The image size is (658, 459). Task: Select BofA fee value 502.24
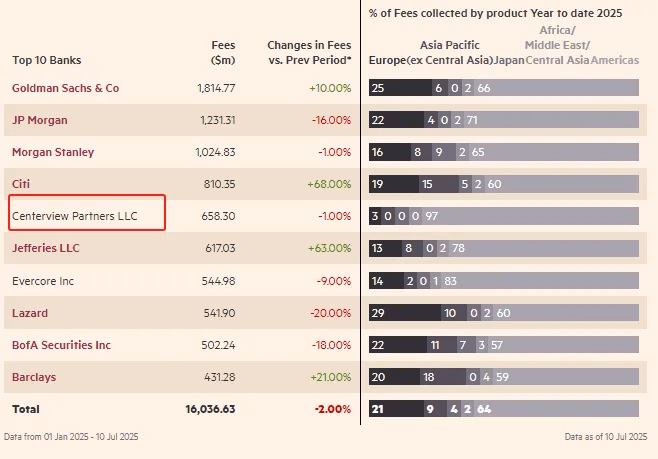pyautogui.click(x=218, y=345)
